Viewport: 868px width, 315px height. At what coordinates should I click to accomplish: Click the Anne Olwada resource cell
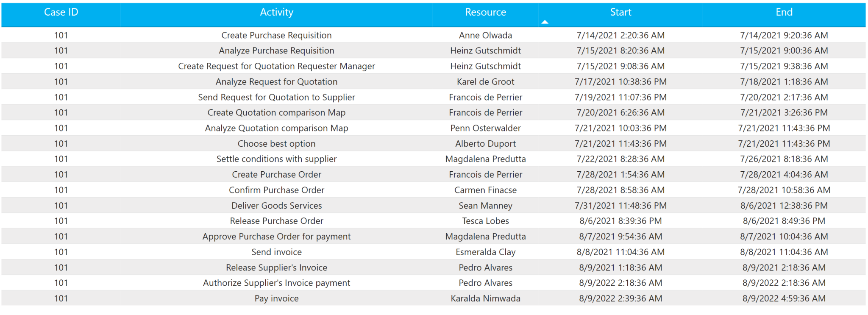(485, 35)
